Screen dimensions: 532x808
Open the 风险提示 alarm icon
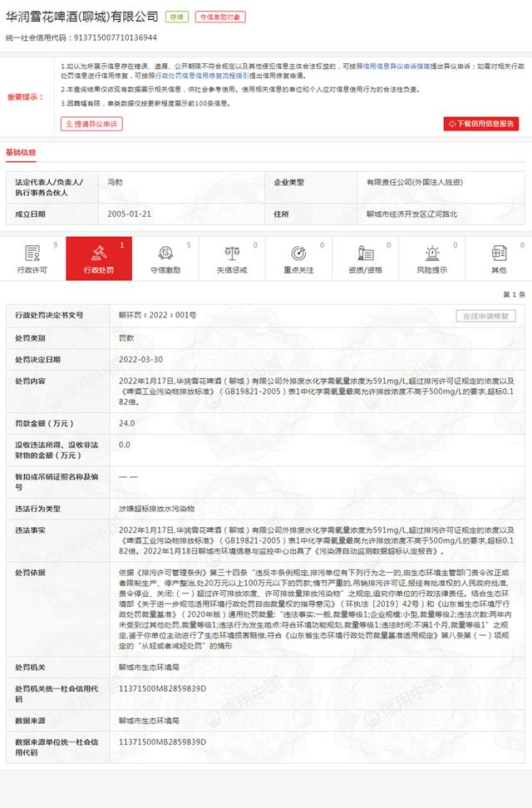pyautogui.click(x=432, y=253)
